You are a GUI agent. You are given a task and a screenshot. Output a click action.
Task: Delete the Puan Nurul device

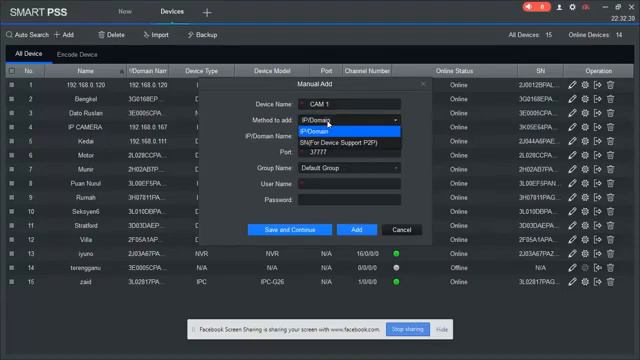point(610,184)
